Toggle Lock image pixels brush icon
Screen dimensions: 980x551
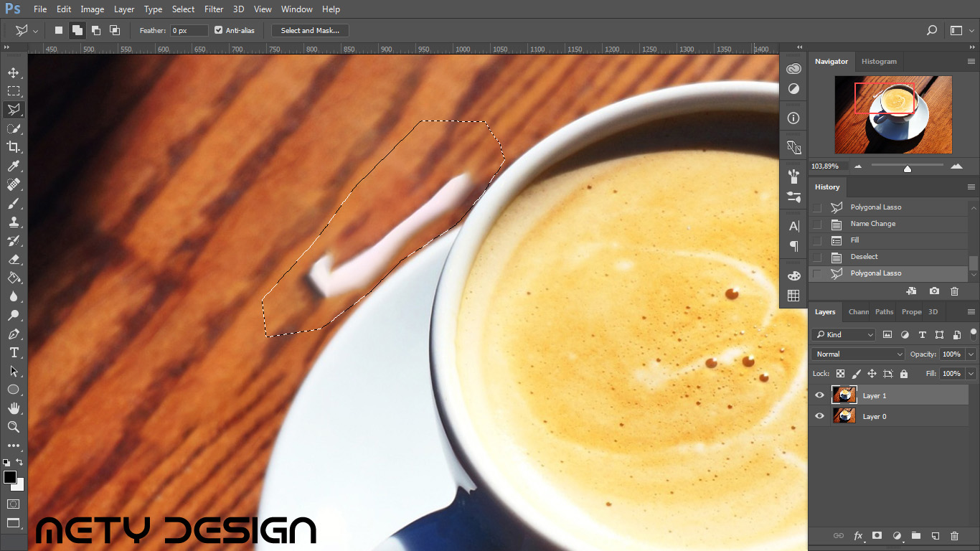pos(856,374)
